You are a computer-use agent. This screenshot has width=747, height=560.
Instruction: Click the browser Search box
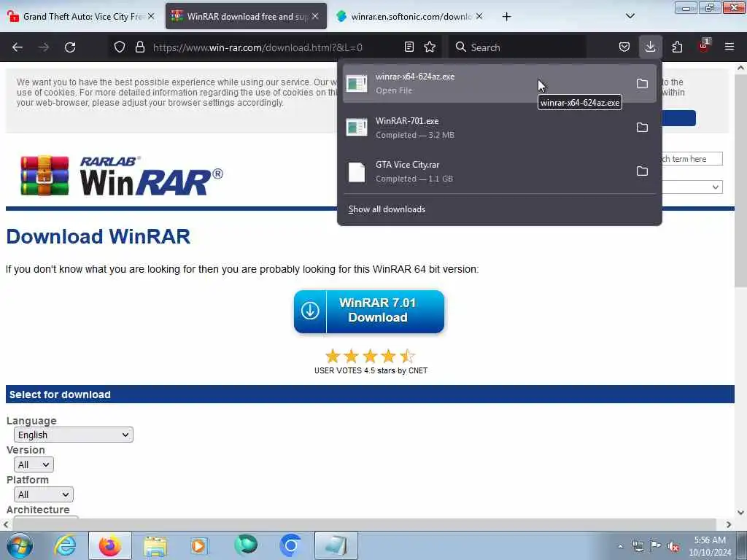(518, 47)
